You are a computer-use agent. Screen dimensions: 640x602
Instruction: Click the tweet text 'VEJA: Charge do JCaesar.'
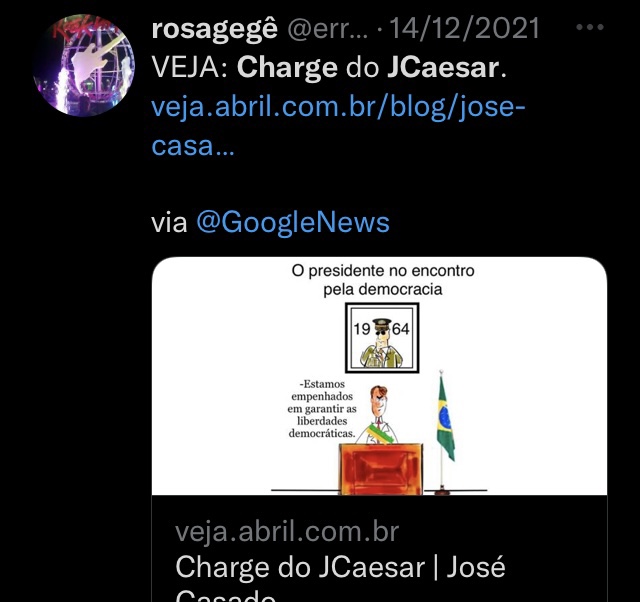tap(329, 68)
